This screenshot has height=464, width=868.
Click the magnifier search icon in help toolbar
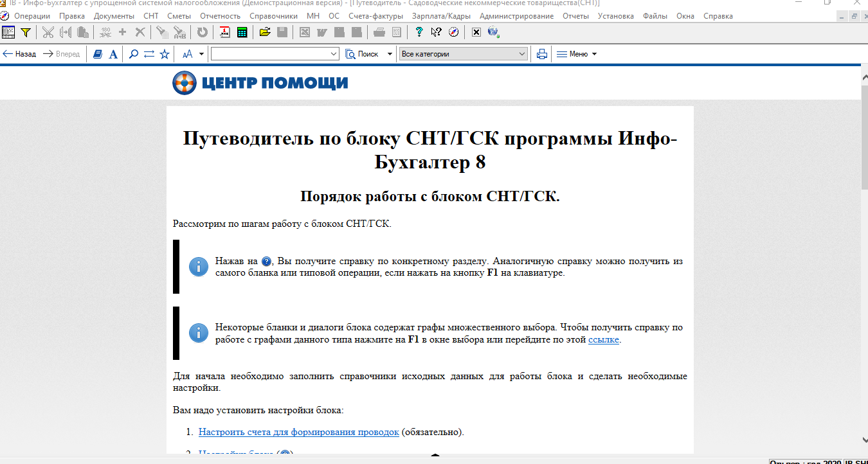(x=134, y=54)
